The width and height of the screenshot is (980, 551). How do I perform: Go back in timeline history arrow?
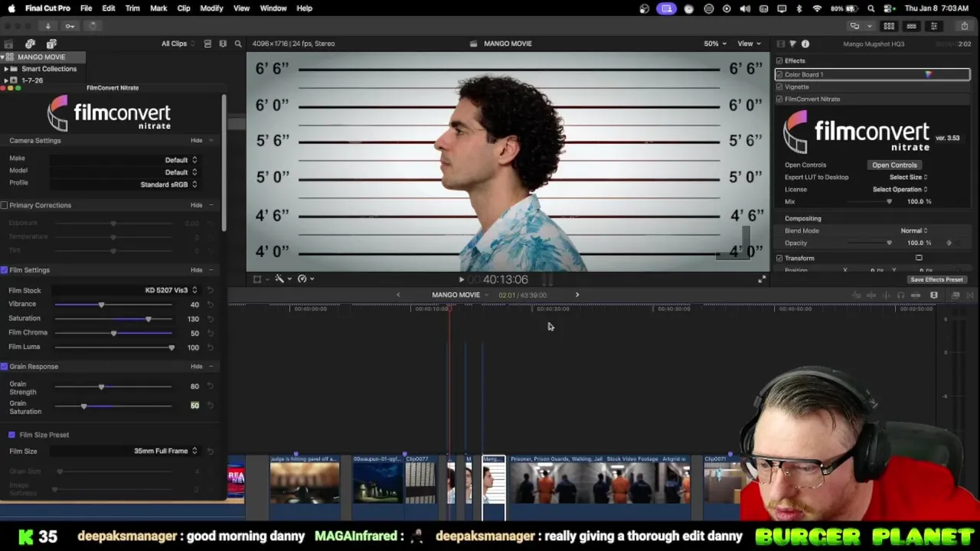tap(397, 295)
